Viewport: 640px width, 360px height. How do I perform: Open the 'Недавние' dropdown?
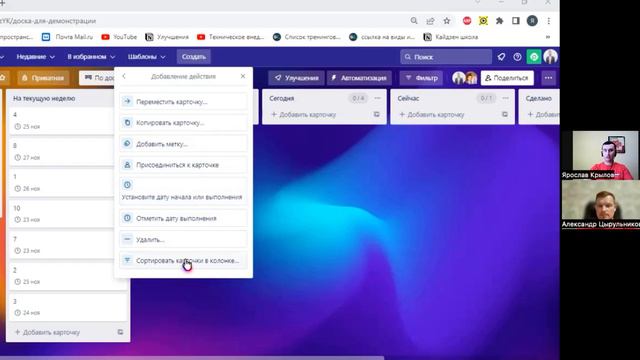[x=36, y=57]
